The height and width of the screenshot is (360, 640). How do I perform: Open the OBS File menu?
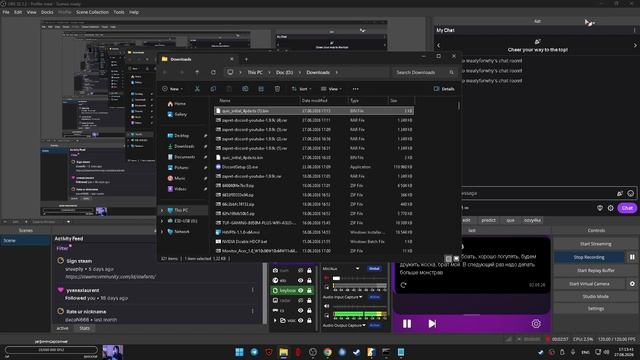click(6, 12)
